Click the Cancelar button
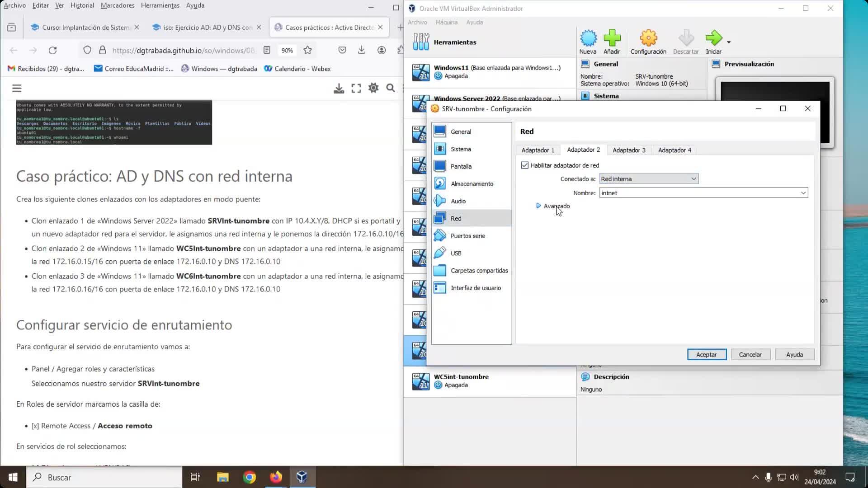 pos(750,355)
